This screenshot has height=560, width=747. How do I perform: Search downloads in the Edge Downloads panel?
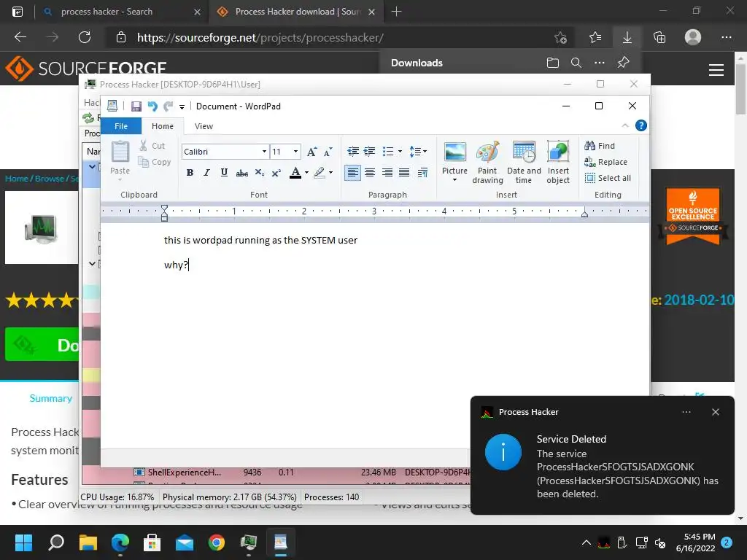[576, 63]
